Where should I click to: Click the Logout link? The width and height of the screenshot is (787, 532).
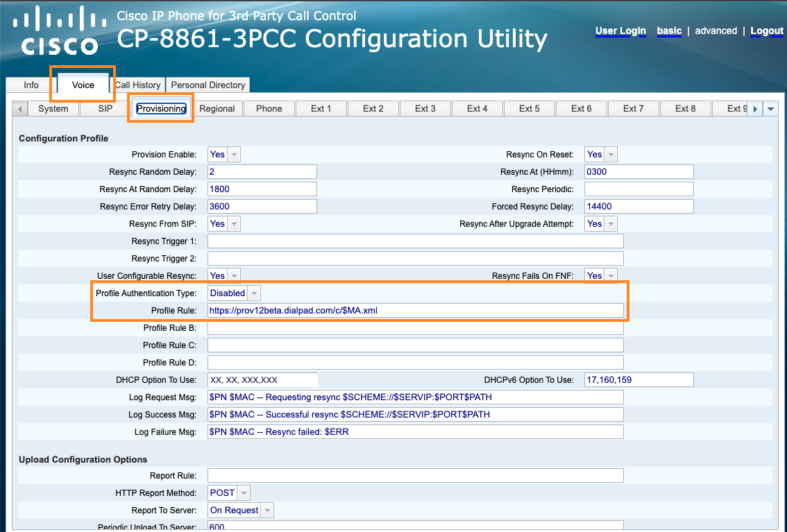(x=767, y=31)
